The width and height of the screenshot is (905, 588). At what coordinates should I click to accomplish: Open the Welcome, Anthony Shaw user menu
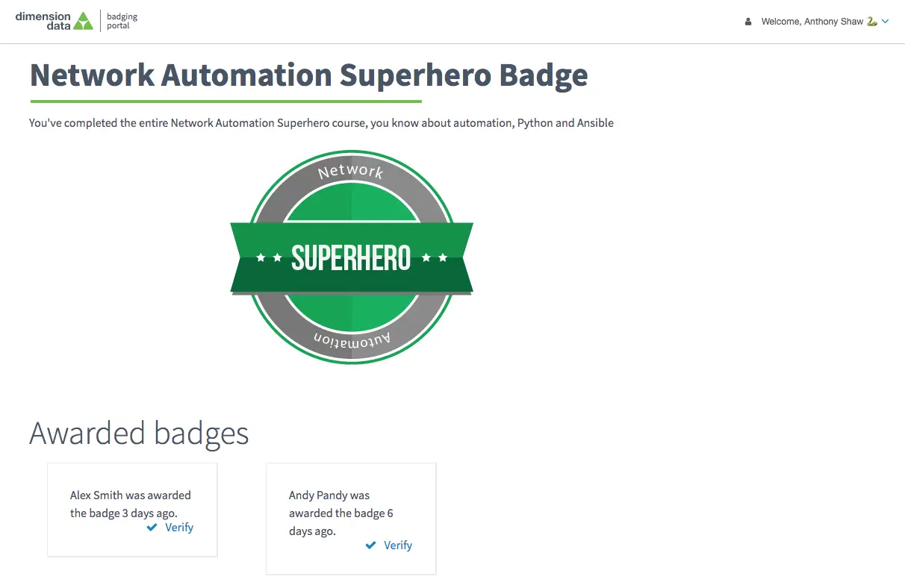tap(812, 22)
